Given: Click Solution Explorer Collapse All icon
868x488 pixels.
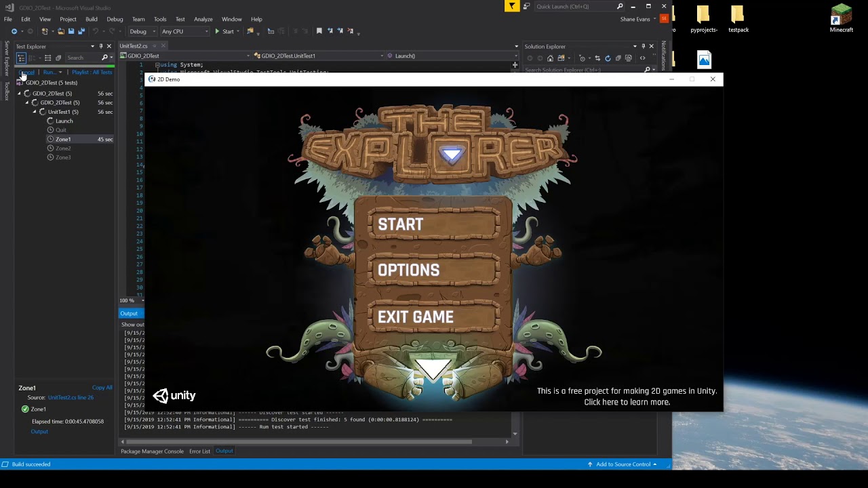Looking at the screenshot, I should coord(618,58).
